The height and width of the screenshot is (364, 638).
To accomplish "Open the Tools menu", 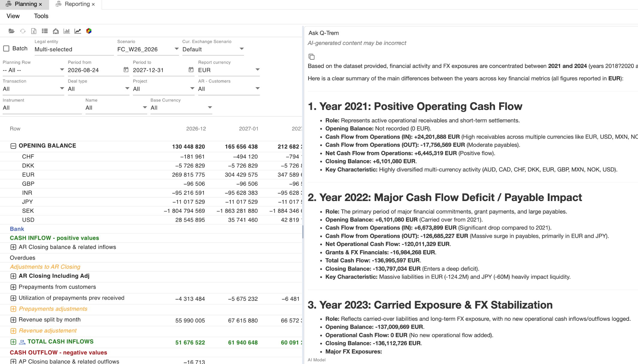I will click(x=41, y=16).
